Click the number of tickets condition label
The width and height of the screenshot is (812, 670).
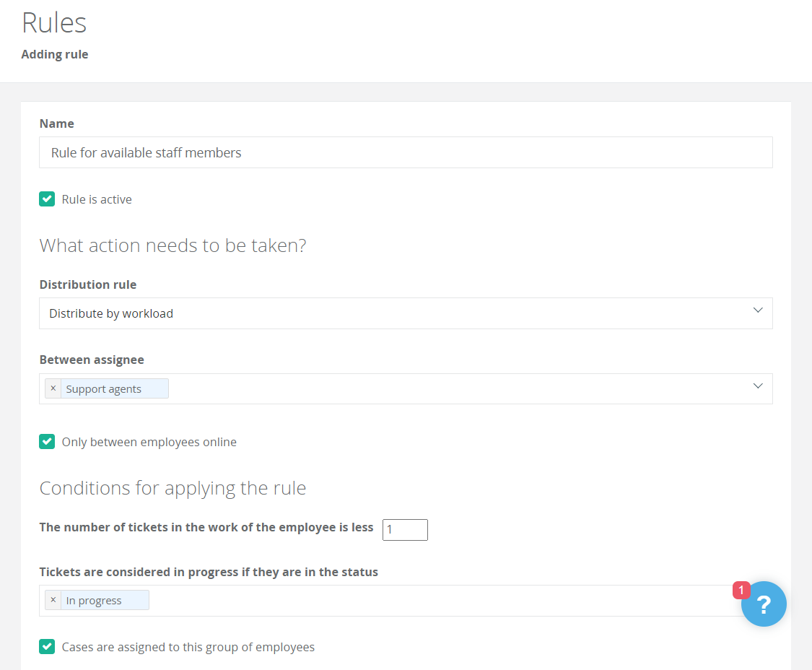pyautogui.click(x=206, y=527)
